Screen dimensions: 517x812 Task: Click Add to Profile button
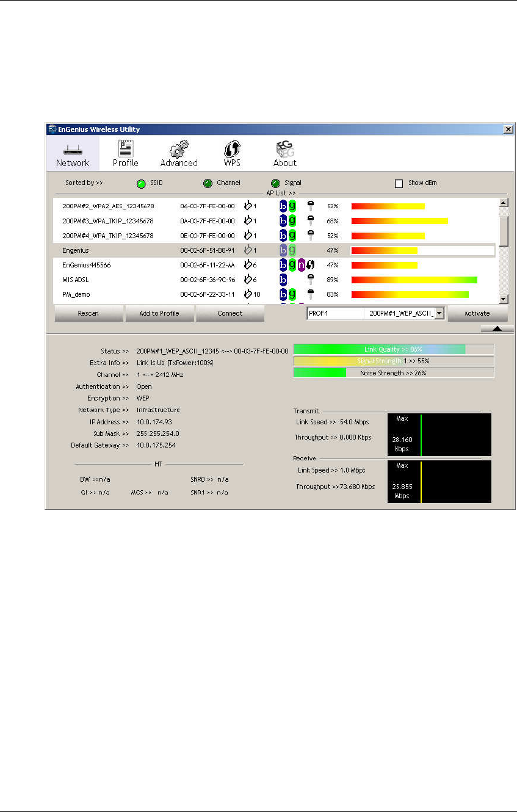point(159,313)
